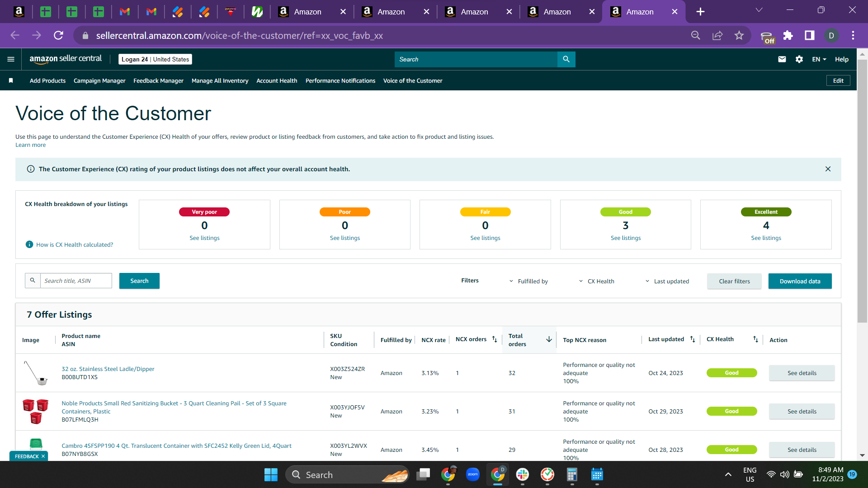The image size is (868, 488).
Task: Open the Chrome extensions puzzle icon
Action: (788, 35)
